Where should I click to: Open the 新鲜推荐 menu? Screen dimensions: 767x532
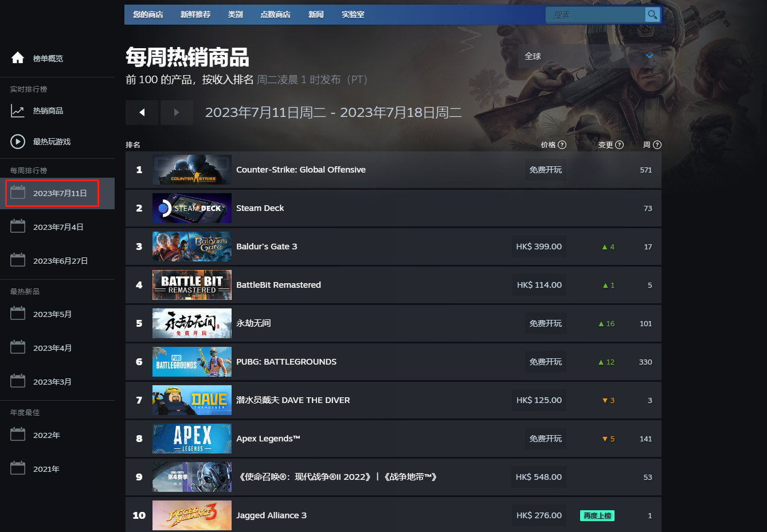click(195, 15)
